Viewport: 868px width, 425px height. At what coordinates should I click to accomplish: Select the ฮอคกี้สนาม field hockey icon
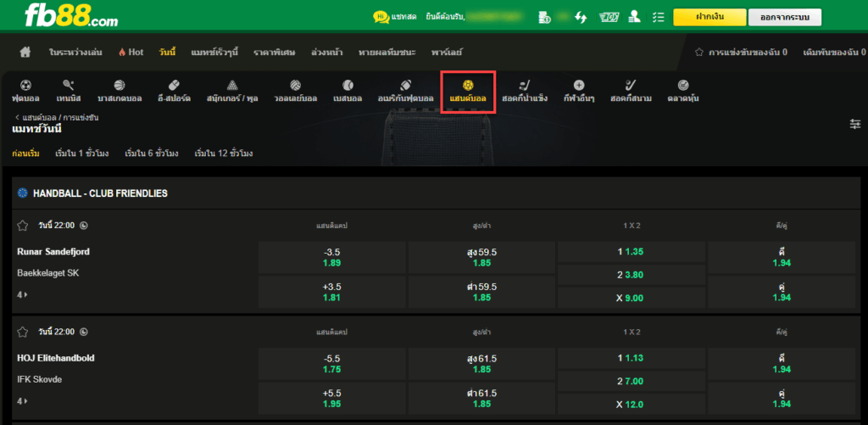click(631, 92)
